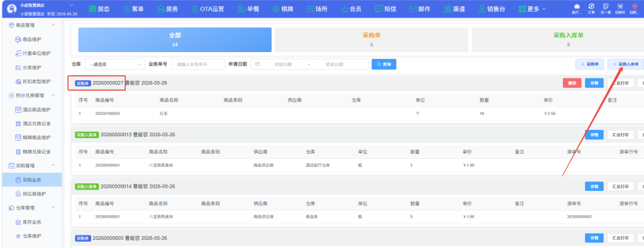
Task: Open the 房态 room status module
Action: pos(99,9)
